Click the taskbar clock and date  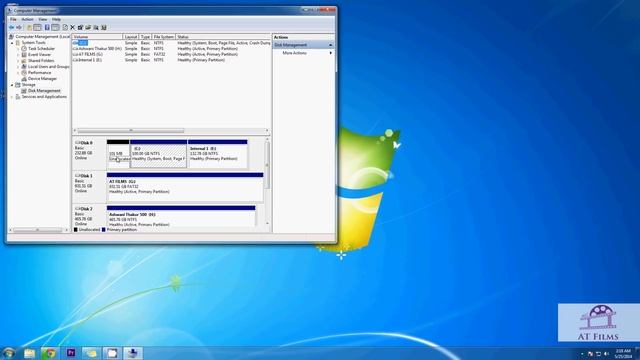click(x=623, y=353)
